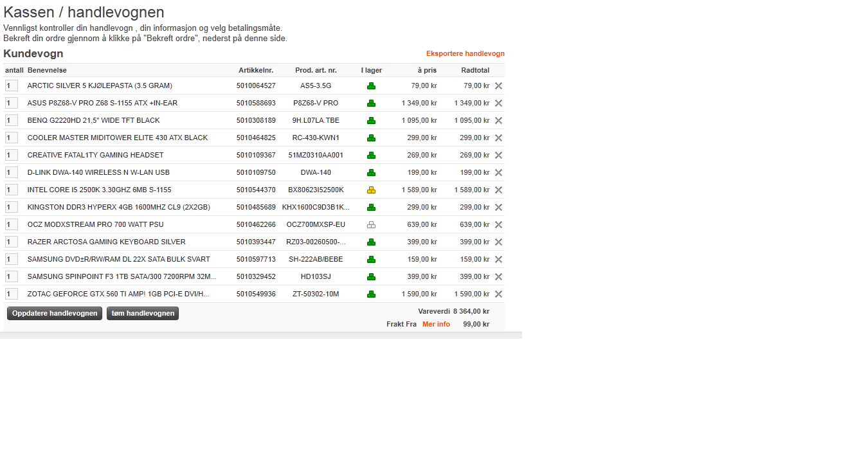Click article number 5010549936
The width and height of the screenshot is (868, 468).
[256, 294]
